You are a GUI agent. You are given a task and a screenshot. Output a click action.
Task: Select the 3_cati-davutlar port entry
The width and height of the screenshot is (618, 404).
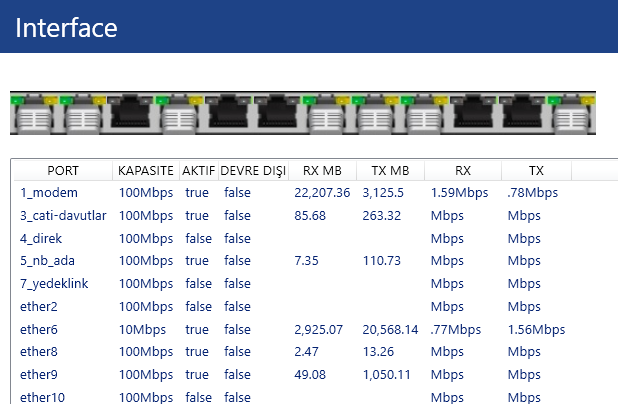pyautogui.click(x=62, y=215)
